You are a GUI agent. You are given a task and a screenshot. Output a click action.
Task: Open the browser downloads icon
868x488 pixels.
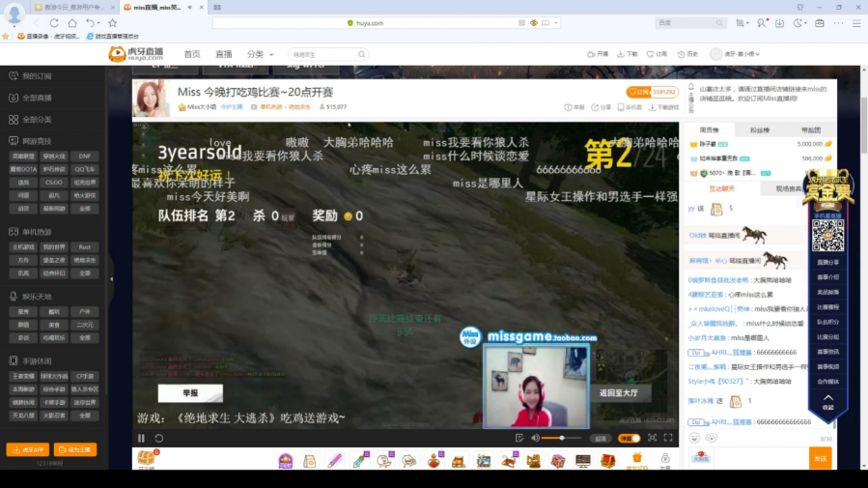click(x=779, y=23)
